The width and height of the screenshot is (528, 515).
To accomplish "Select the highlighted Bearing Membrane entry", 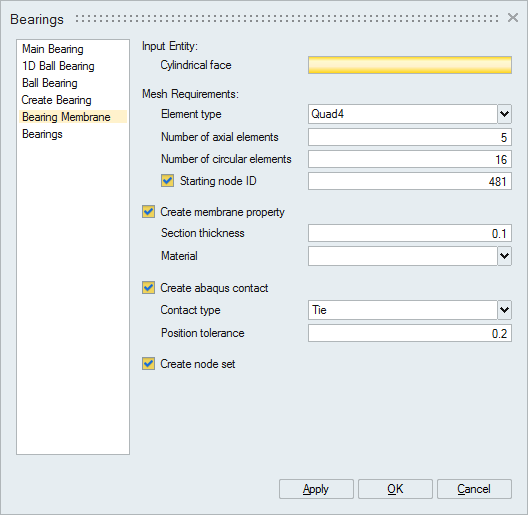I will tap(66, 117).
